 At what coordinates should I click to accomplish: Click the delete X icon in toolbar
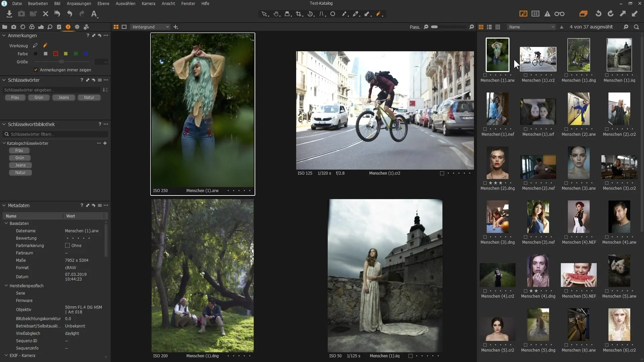tap(46, 14)
